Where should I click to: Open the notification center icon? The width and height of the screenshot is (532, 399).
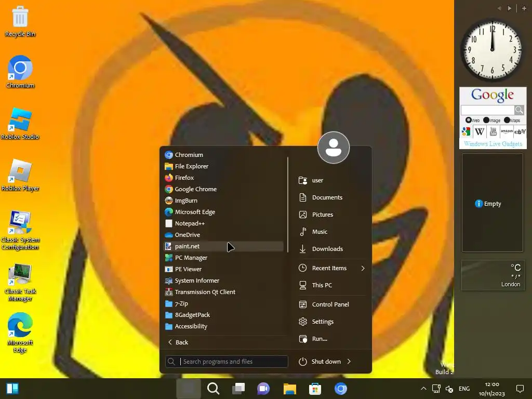pos(520,389)
